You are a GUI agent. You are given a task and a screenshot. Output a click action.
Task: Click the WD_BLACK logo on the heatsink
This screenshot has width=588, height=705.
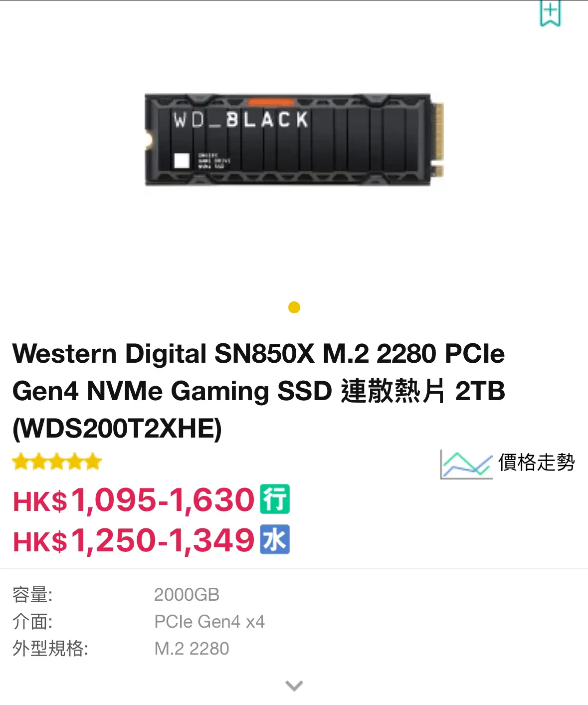241,120
